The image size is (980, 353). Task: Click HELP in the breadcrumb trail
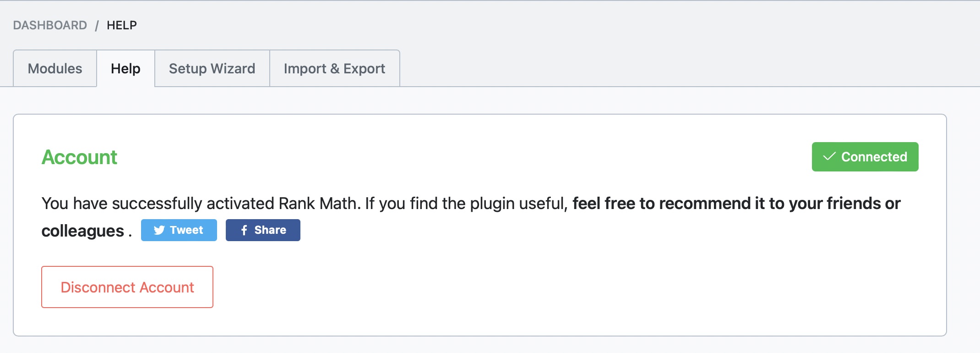click(121, 25)
